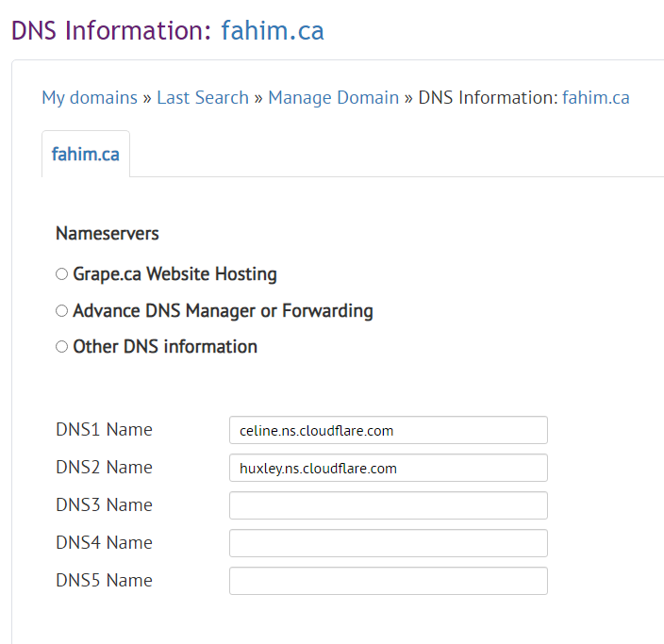Select the Other DNS information radio button
Screen dimensions: 664x644
(62, 347)
